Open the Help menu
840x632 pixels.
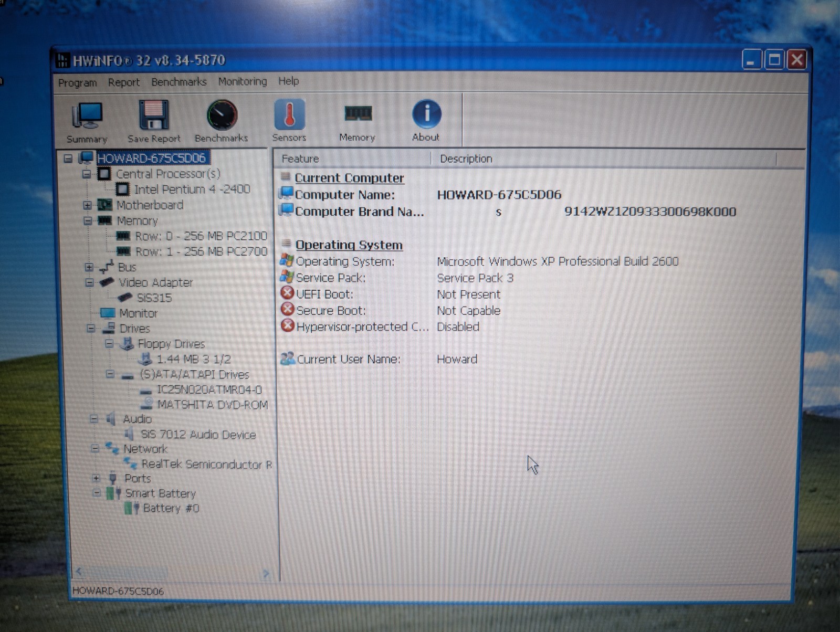(x=289, y=81)
